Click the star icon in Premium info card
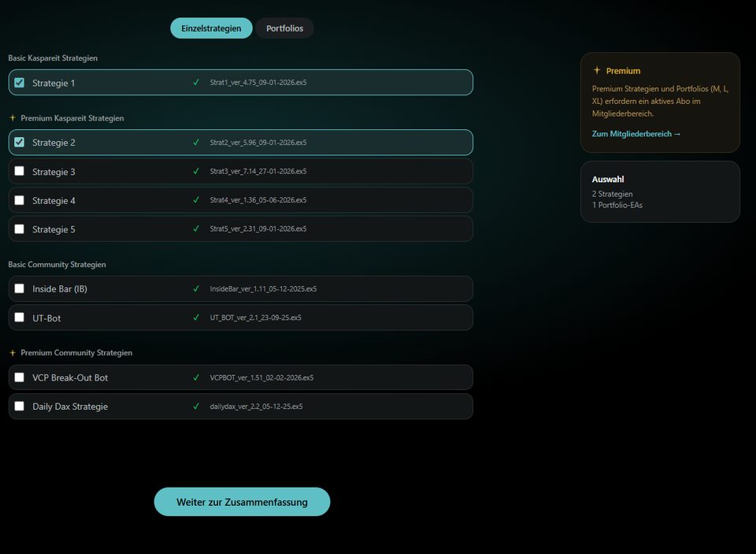 pyautogui.click(x=597, y=70)
